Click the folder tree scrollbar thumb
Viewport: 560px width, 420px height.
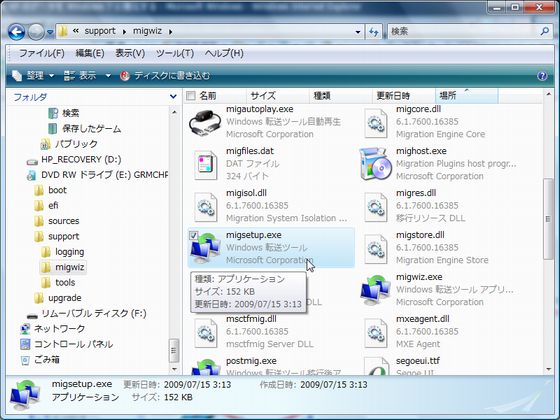coord(174,350)
